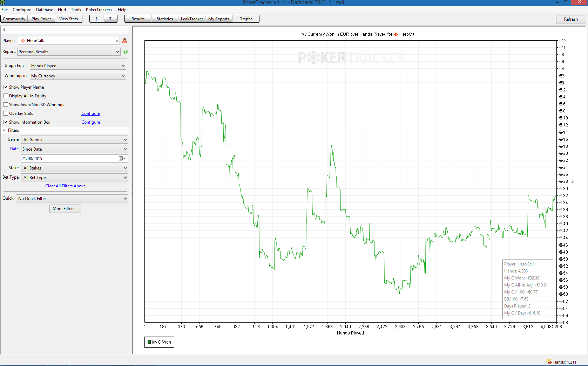The image size is (588, 366).
Task: Open the Game filter dropdown
Action: tap(75, 140)
